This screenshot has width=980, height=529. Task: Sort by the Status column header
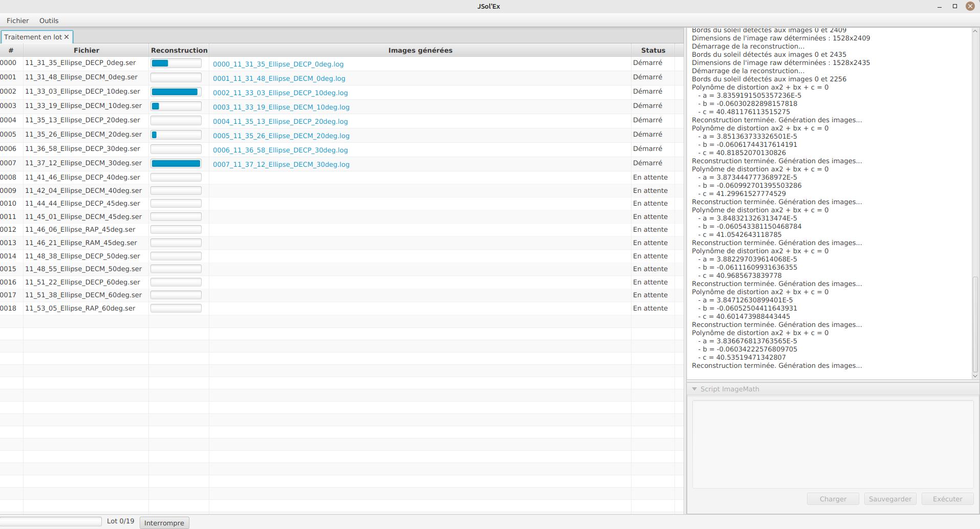click(x=653, y=50)
